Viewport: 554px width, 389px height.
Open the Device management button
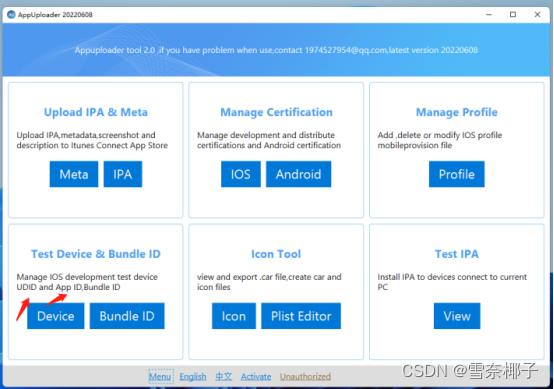(56, 316)
